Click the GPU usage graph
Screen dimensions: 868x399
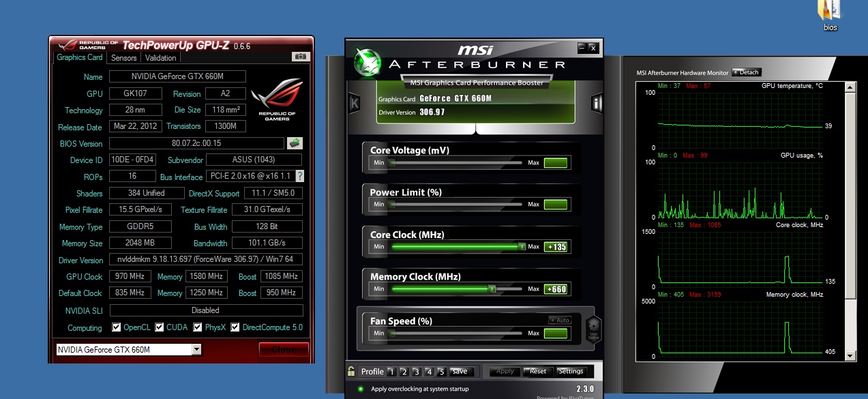click(x=740, y=190)
